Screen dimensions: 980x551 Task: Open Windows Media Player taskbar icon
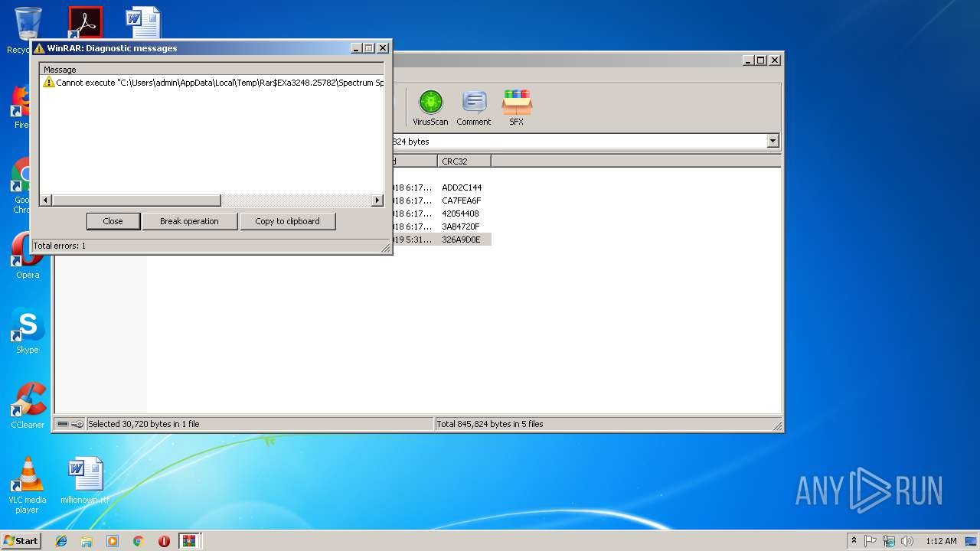tap(113, 541)
